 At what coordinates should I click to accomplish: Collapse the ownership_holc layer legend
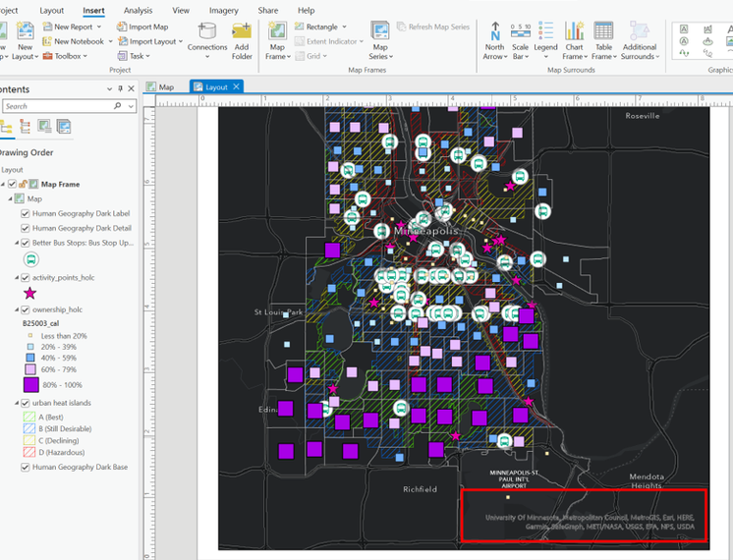click(x=18, y=309)
